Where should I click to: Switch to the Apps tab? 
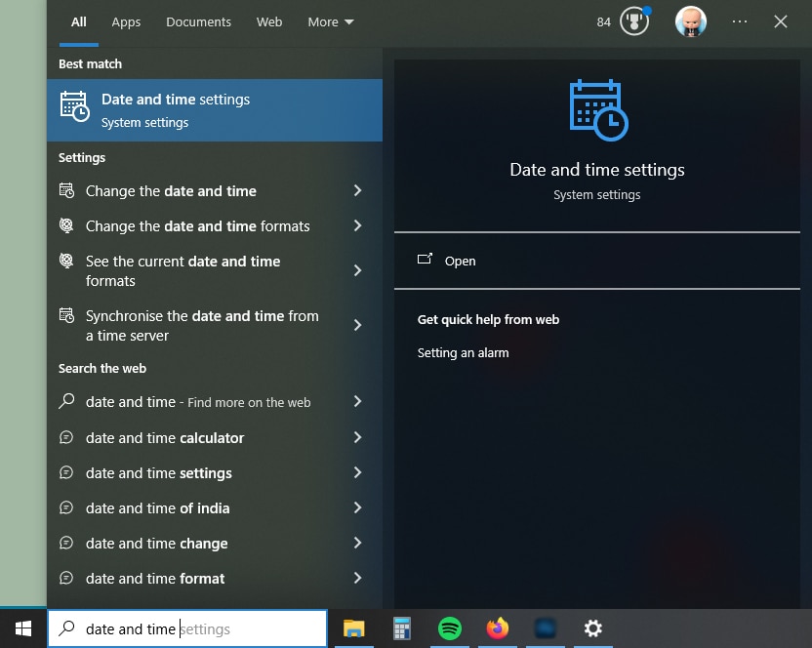(x=126, y=21)
